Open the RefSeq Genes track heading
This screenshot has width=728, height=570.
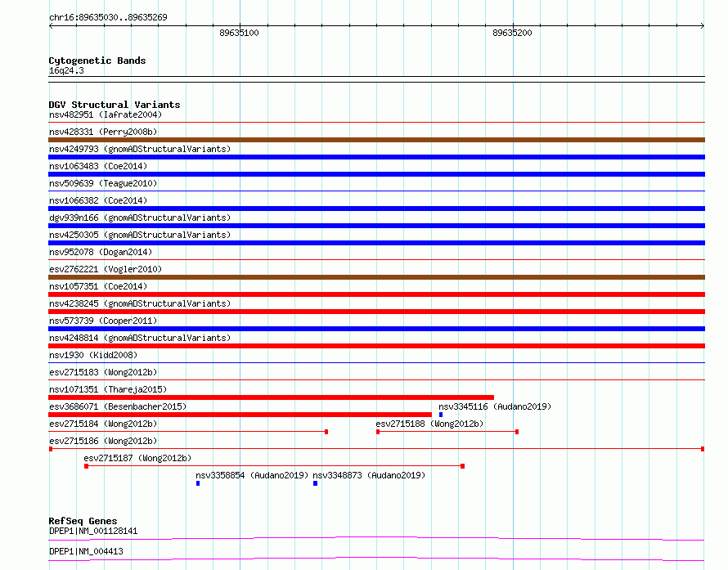[83, 521]
